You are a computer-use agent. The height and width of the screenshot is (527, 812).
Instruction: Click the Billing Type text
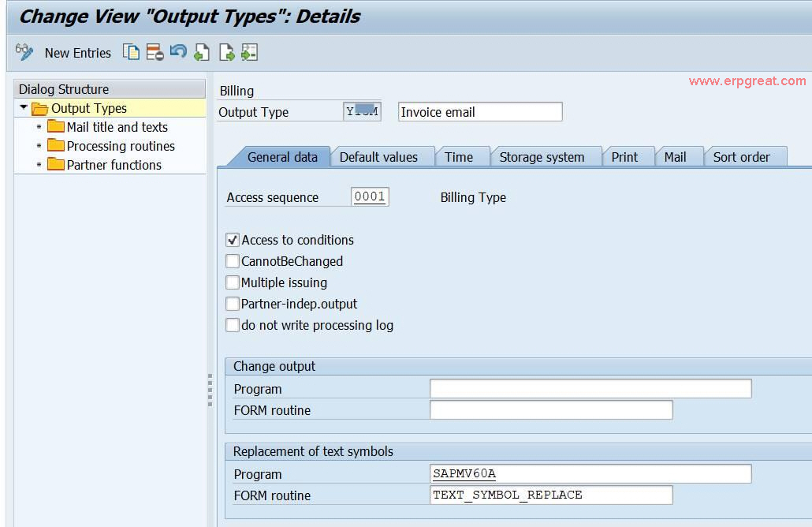click(473, 197)
